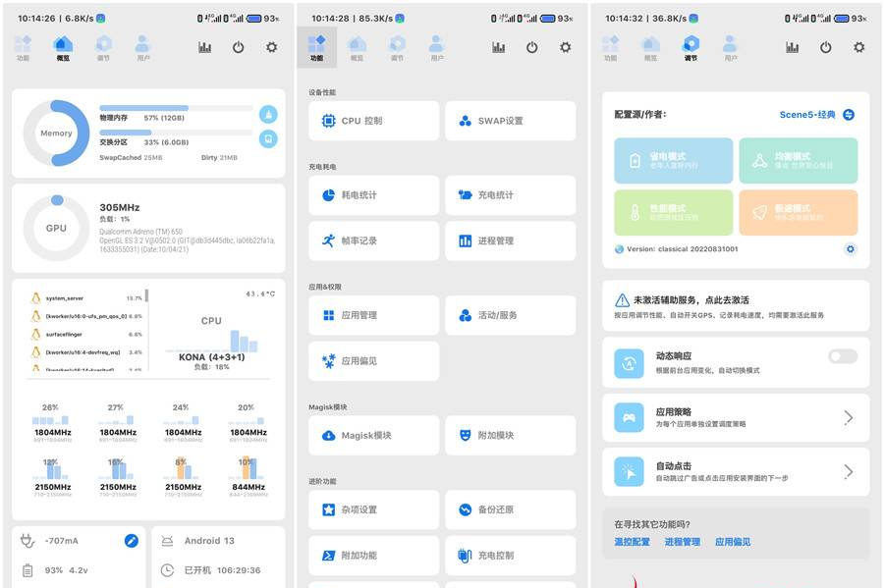Viewport: 884px width, 588px height.
Task: Open SWAP设置
Action: point(510,121)
